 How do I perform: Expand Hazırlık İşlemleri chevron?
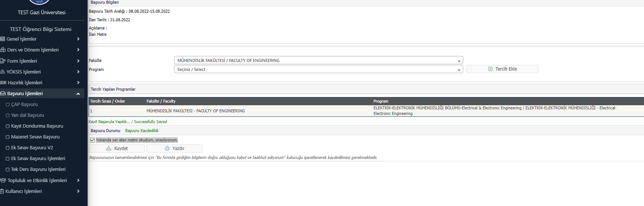[78, 82]
